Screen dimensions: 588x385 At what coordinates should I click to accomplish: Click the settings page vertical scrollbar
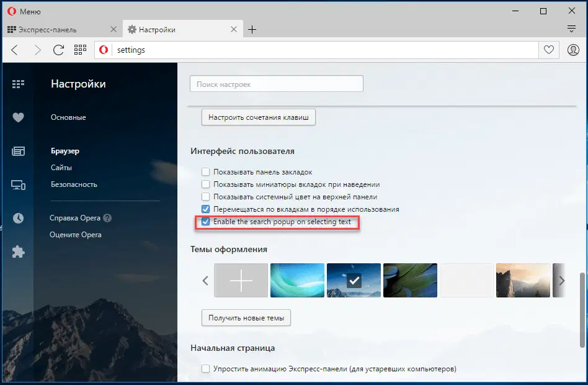[582, 310]
